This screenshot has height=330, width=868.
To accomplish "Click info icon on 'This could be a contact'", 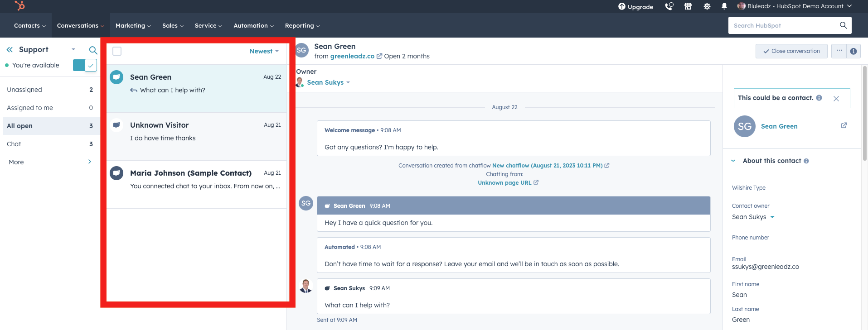I will (819, 98).
